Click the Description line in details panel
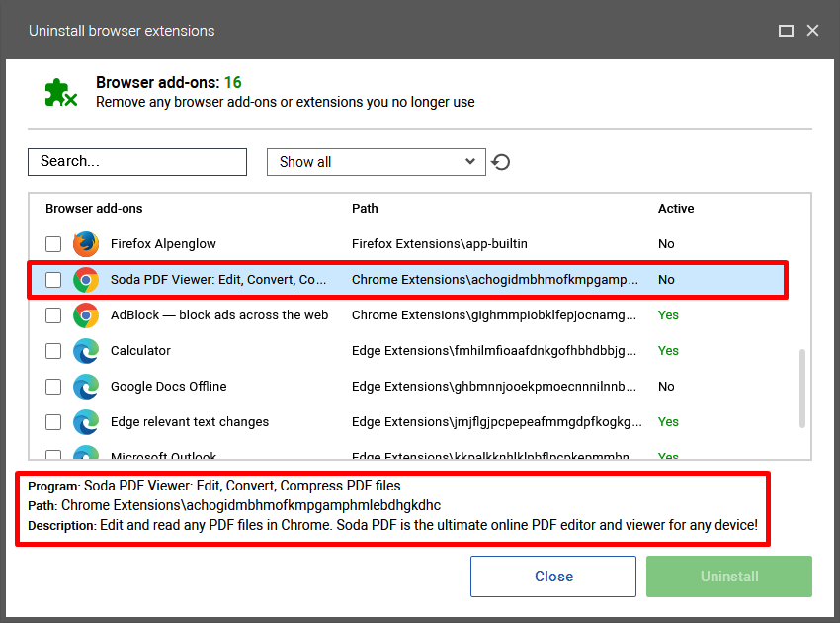This screenshot has width=840, height=623. pyautogui.click(x=392, y=525)
